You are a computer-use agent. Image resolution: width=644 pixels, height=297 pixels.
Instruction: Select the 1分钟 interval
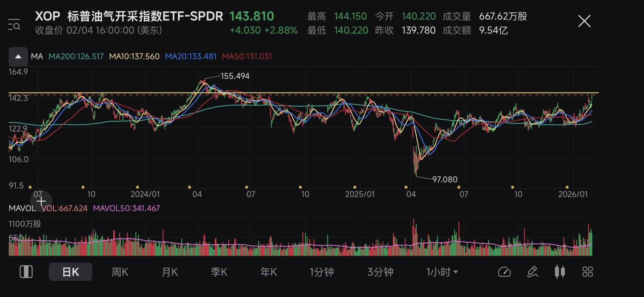tap(322, 272)
